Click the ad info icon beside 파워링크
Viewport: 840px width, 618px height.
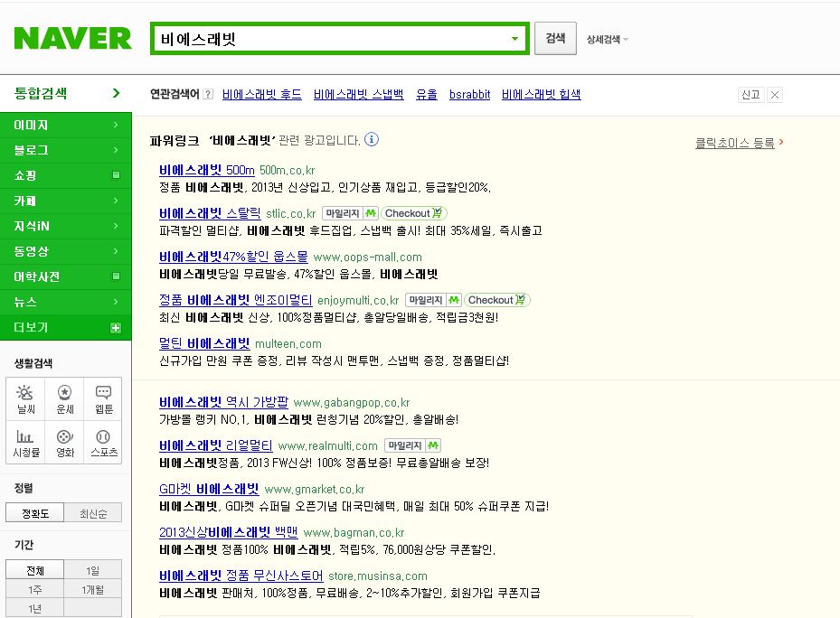click(x=372, y=140)
